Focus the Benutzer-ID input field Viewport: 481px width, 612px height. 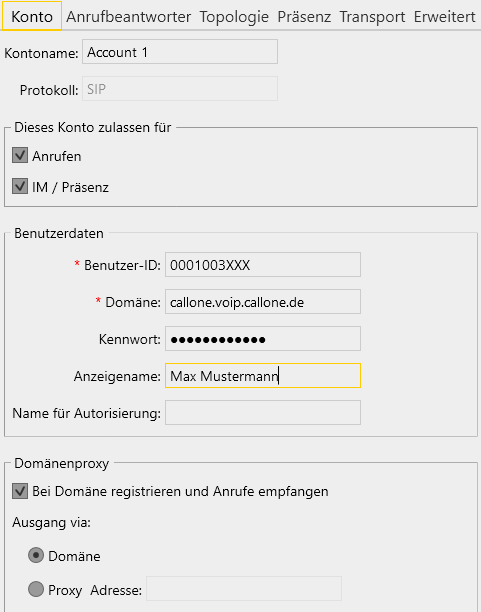pos(263,265)
